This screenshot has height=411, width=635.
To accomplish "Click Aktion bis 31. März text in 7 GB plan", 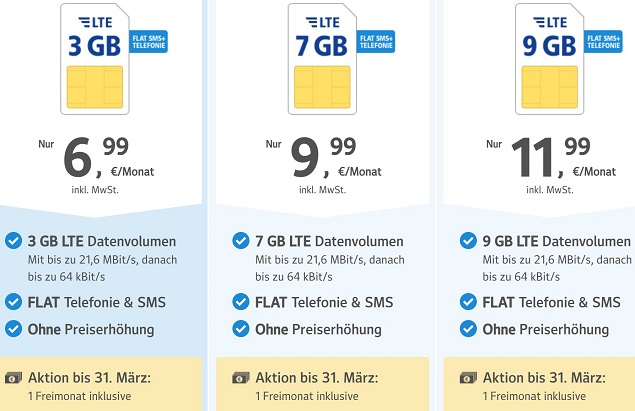I will point(316,378).
